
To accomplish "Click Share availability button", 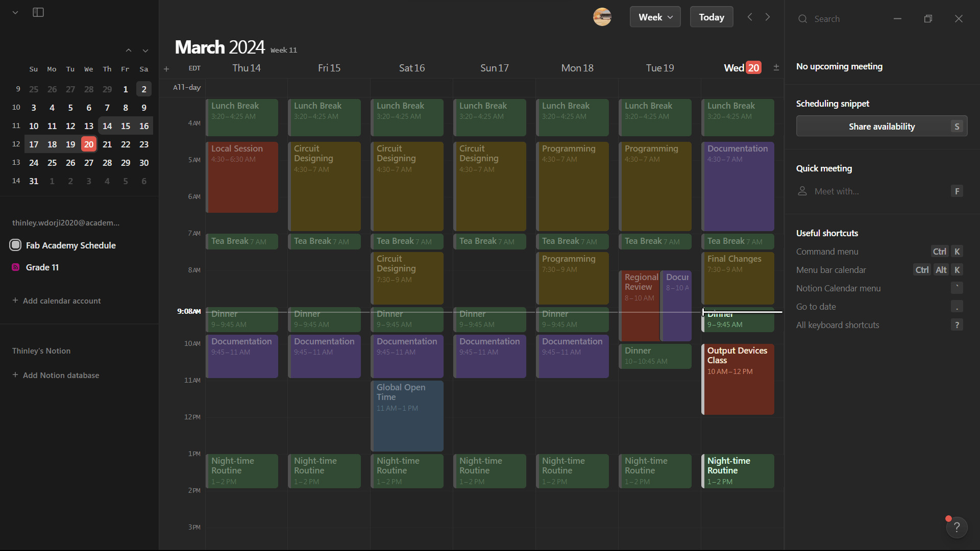I will [881, 127].
